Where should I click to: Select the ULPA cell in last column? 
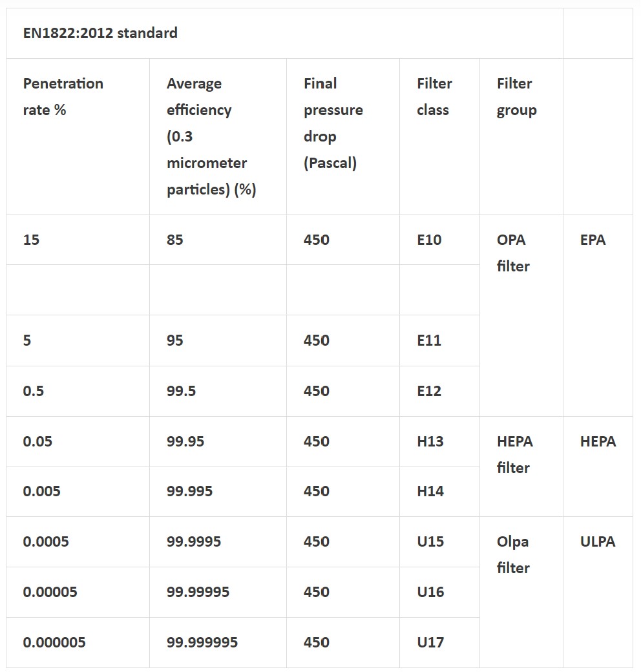pyautogui.click(x=598, y=541)
